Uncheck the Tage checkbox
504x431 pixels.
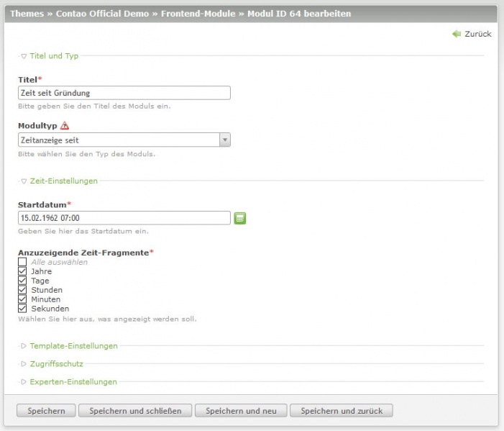[x=22, y=281]
